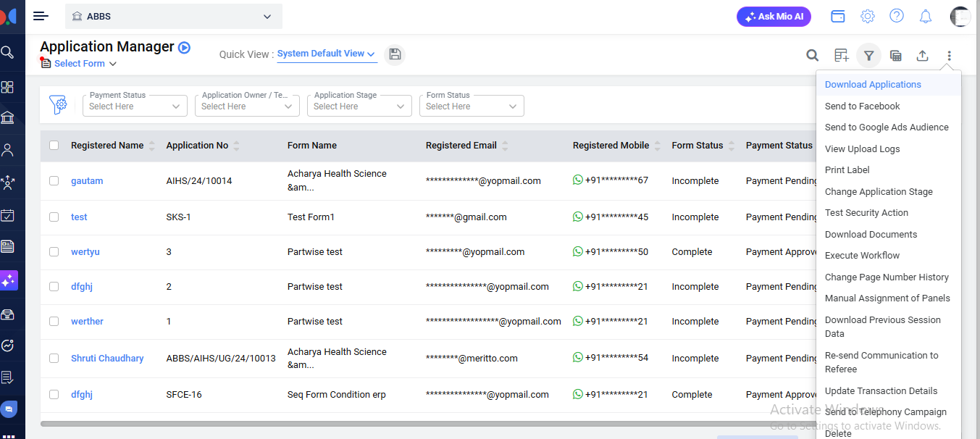The width and height of the screenshot is (980, 439).
Task: Select all rows with header checkbox
Action: (x=54, y=146)
